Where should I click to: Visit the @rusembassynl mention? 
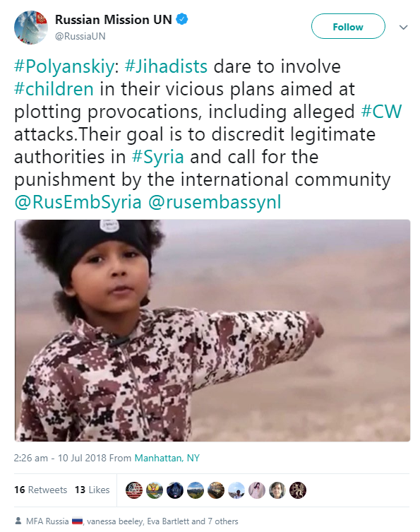pyautogui.click(x=215, y=202)
